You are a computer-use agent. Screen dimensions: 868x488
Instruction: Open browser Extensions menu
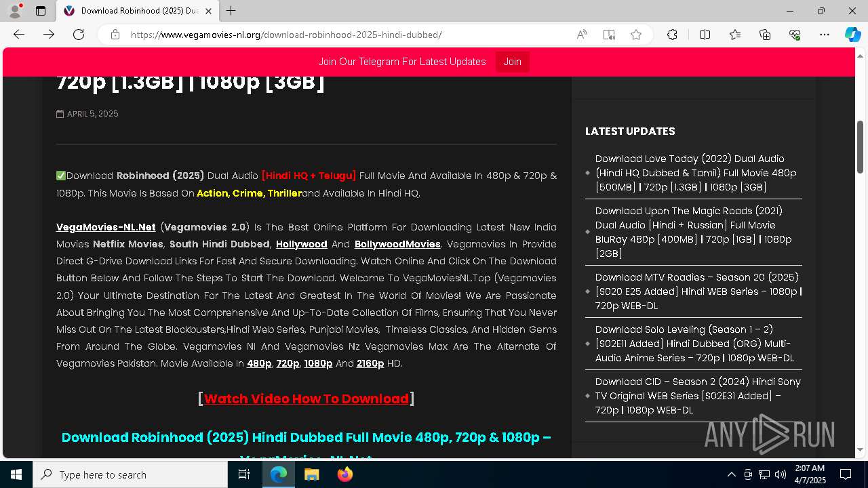point(672,35)
